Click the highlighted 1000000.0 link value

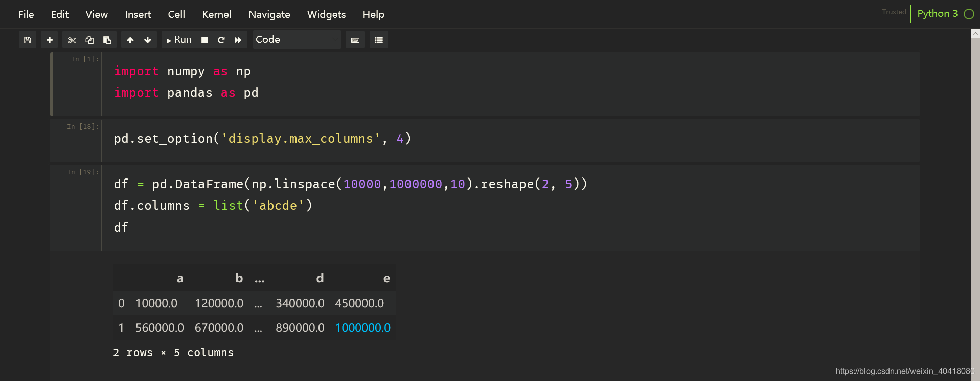point(363,328)
